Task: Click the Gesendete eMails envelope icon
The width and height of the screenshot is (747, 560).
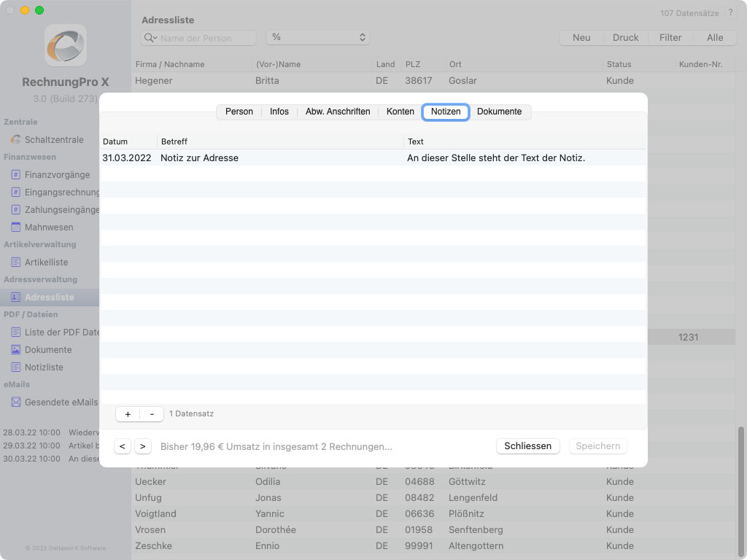Action: coord(16,402)
